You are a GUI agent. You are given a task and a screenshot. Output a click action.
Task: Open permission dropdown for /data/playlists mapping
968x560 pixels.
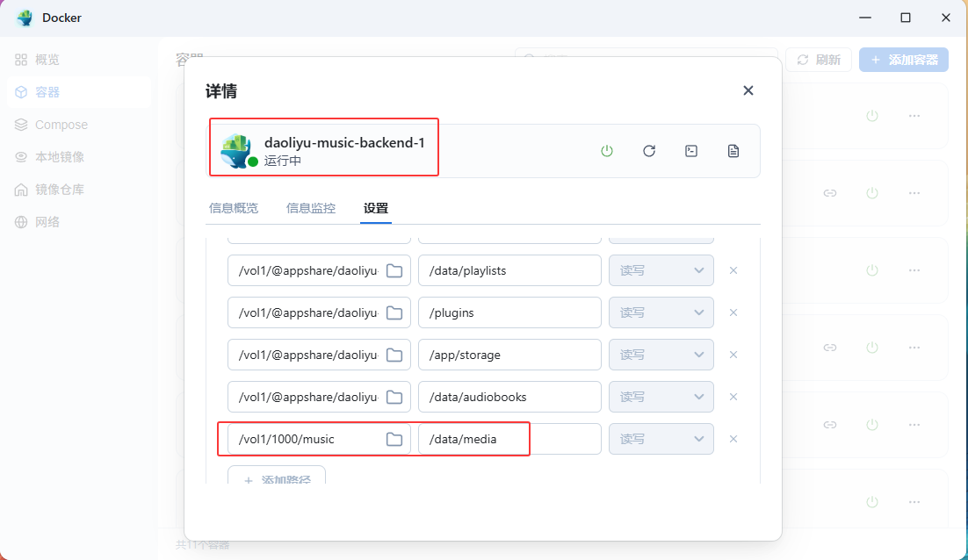pos(661,270)
